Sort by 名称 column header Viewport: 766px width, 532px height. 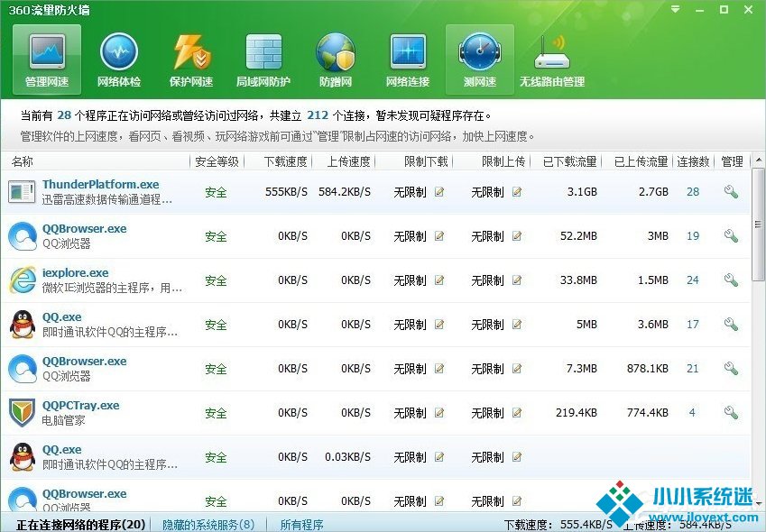point(23,161)
